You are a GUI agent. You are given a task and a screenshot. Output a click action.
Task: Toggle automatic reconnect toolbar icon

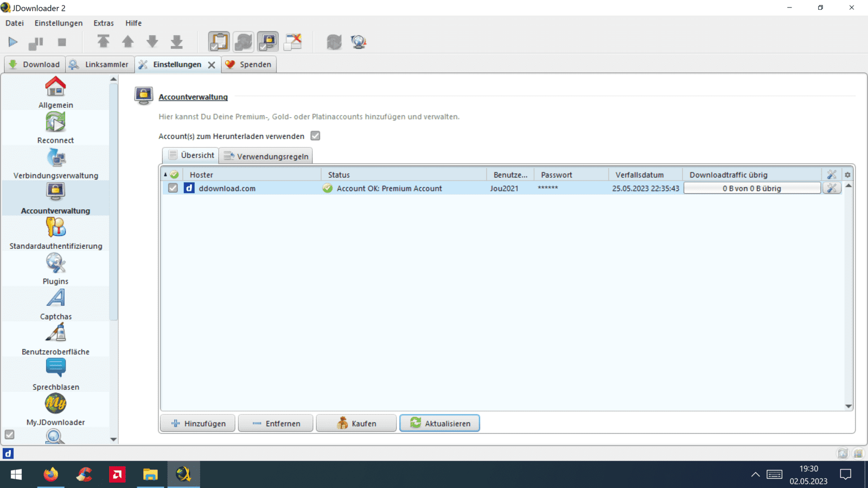[x=244, y=42]
